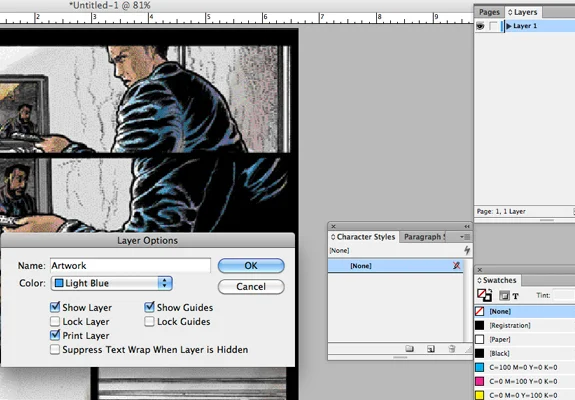Click the Delete style trash icon

[x=452, y=349]
